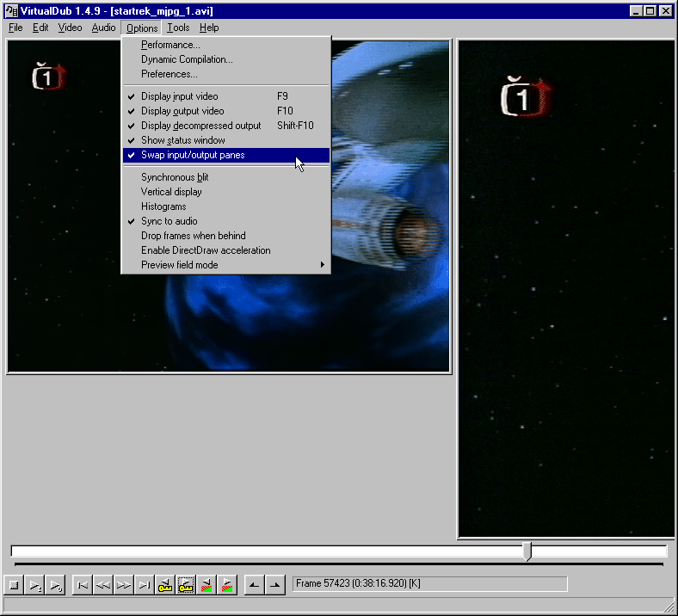Step backward one frame
678x616 pixels.
103,585
